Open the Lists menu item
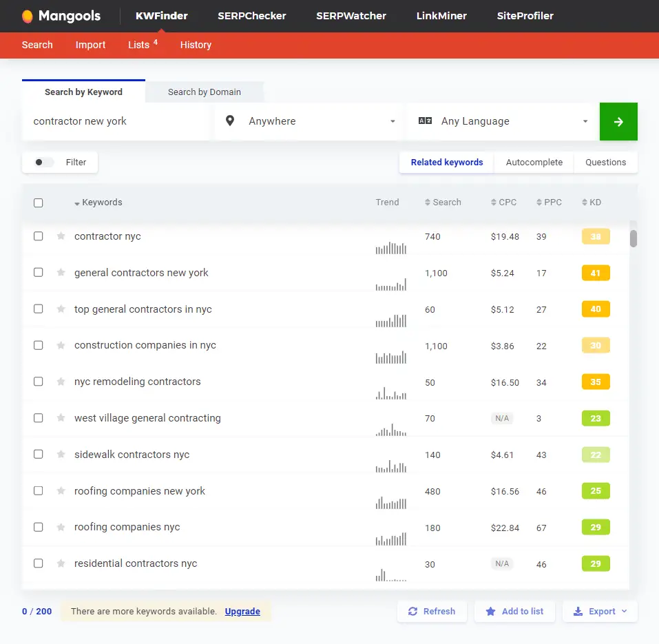659x644 pixels. (143, 45)
